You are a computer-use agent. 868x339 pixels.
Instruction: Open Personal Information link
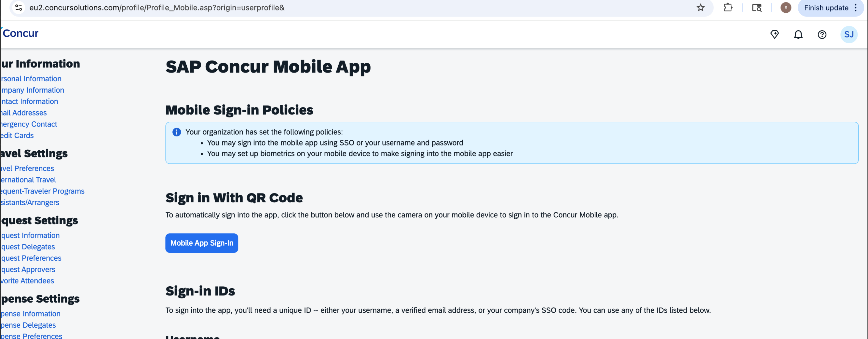[31, 79]
